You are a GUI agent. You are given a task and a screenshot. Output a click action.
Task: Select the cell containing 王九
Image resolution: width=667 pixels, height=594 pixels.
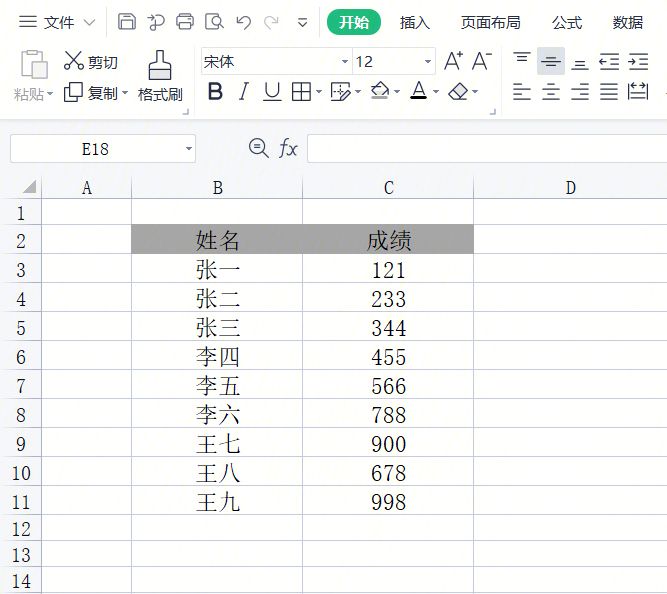(217, 501)
